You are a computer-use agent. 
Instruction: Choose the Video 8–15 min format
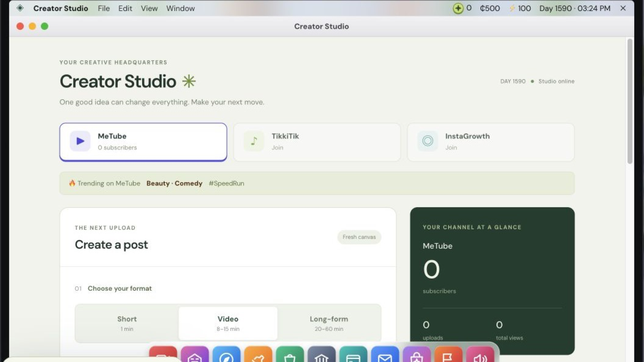[228, 323]
